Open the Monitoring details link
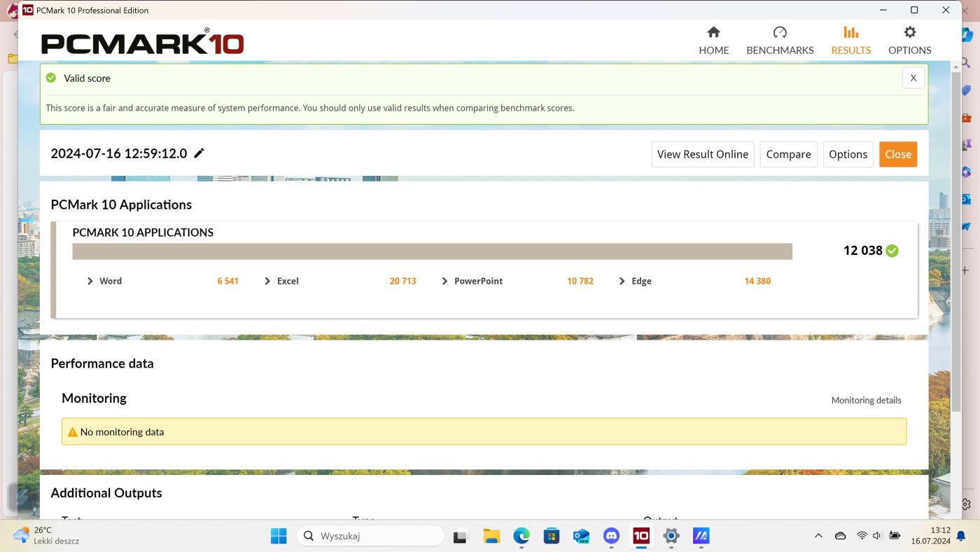The width and height of the screenshot is (980, 552). pyautogui.click(x=866, y=400)
